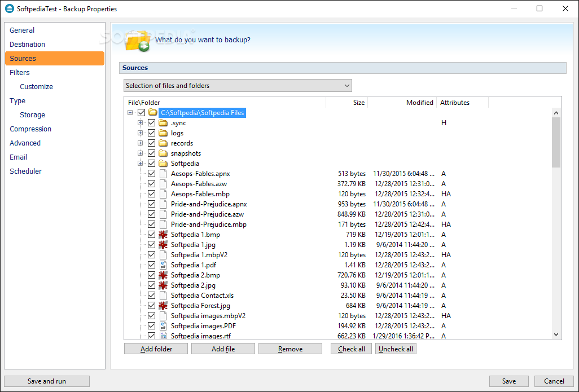Viewport: 579px width, 392px height.
Task: Open the Customize sub-page
Action: point(55,87)
